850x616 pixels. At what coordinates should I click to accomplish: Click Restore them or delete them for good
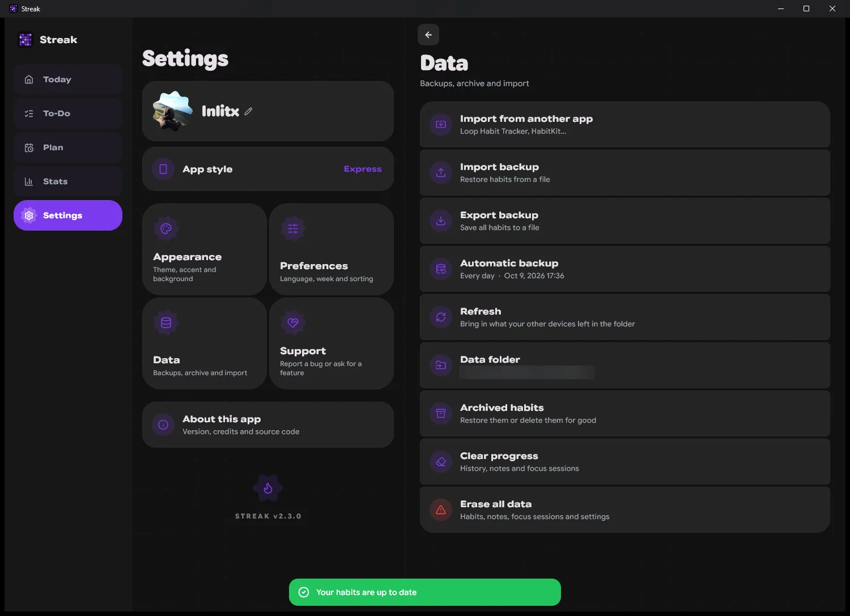coord(528,420)
